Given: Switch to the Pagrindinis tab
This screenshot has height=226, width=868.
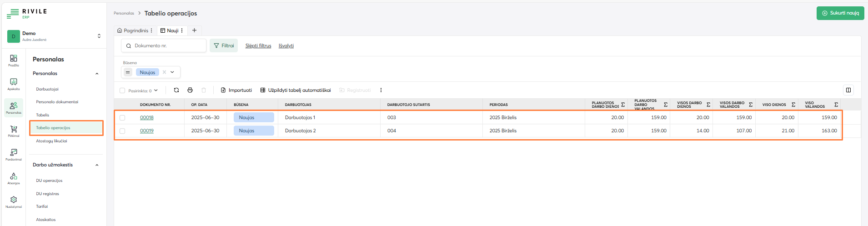Looking at the screenshot, I should 135,30.
